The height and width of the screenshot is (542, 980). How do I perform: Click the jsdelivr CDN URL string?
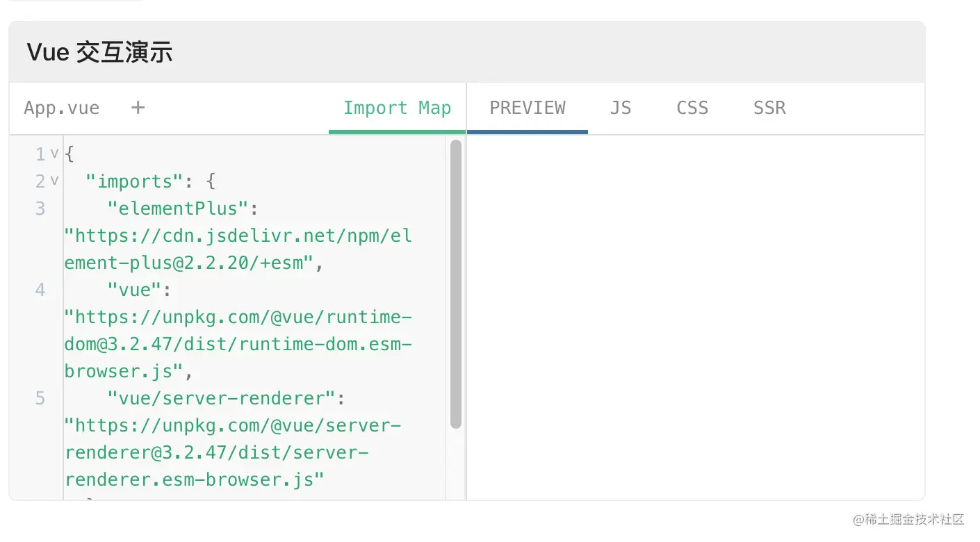coord(238,249)
